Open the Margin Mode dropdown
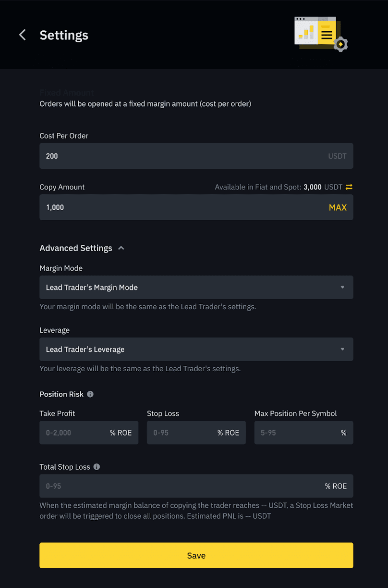Image resolution: width=388 pixels, height=588 pixels. (x=192, y=288)
